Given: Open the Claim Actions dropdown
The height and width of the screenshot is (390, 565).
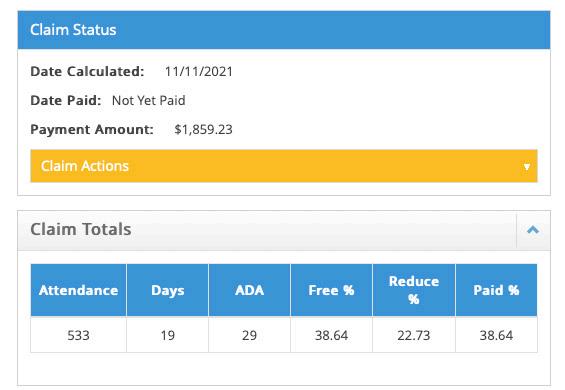Looking at the screenshot, I should click(x=284, y=166).
